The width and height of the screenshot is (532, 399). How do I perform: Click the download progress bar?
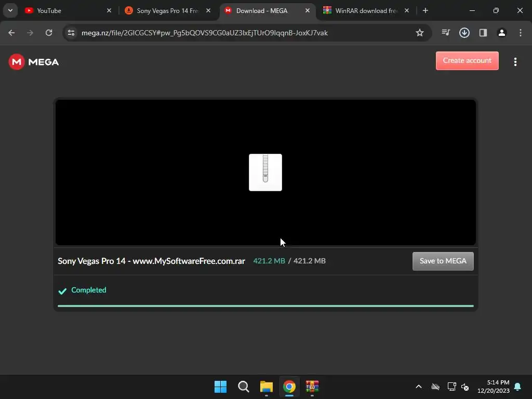[x=265, y=306]
